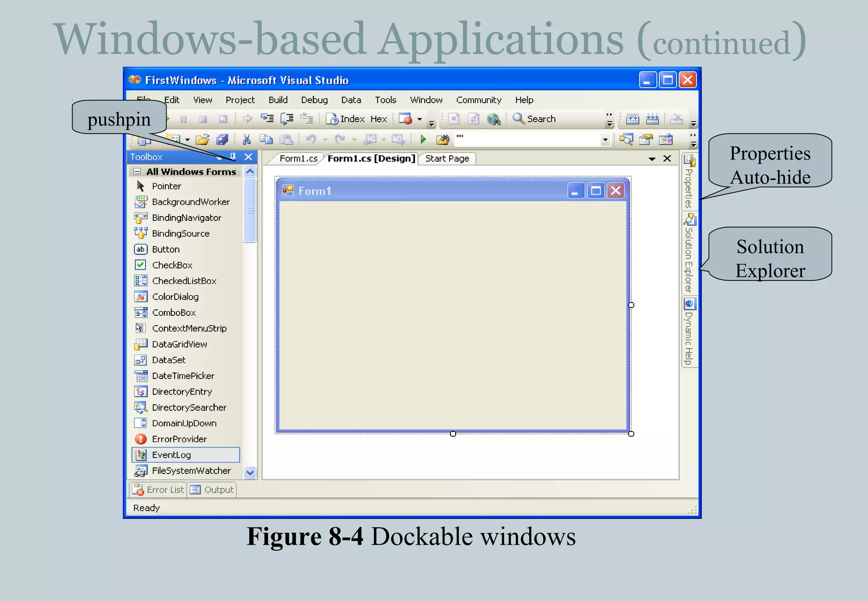868x601 pixels.
Task: Click the Undo arrow icon
Action: click(x=311, y=139)
